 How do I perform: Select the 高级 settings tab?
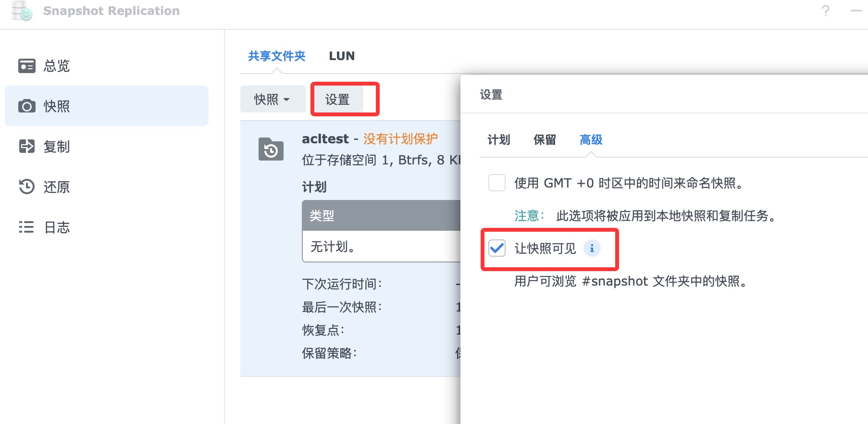point(591,140)
